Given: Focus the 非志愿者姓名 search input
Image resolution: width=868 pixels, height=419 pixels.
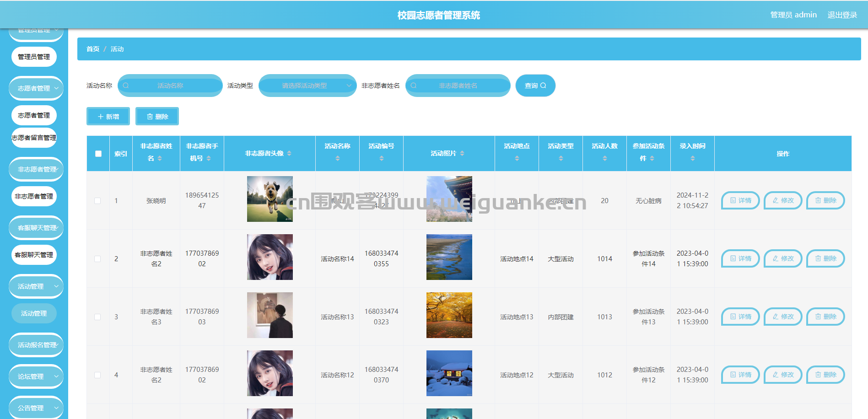Looking at the screenshot, I should pyautogui.click(x=458, y=86).
